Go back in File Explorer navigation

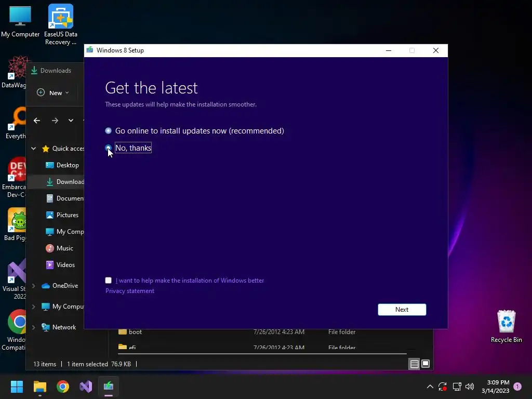(x=37, y=121)
